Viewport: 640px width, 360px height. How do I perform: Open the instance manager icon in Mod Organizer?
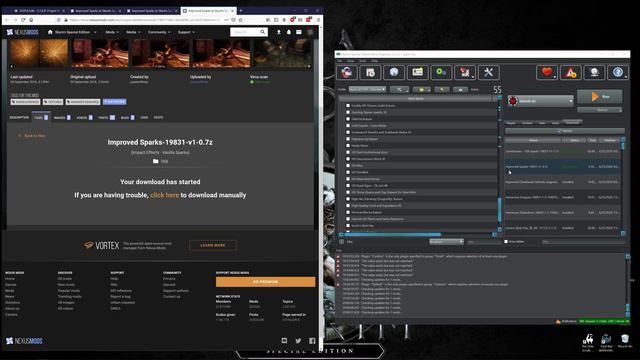(347, 73)
